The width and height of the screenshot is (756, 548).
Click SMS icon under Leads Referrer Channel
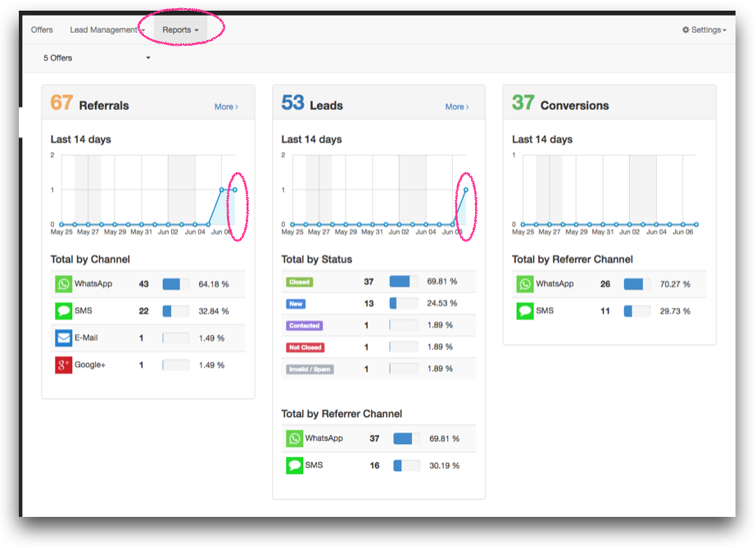tap(295, 465)
